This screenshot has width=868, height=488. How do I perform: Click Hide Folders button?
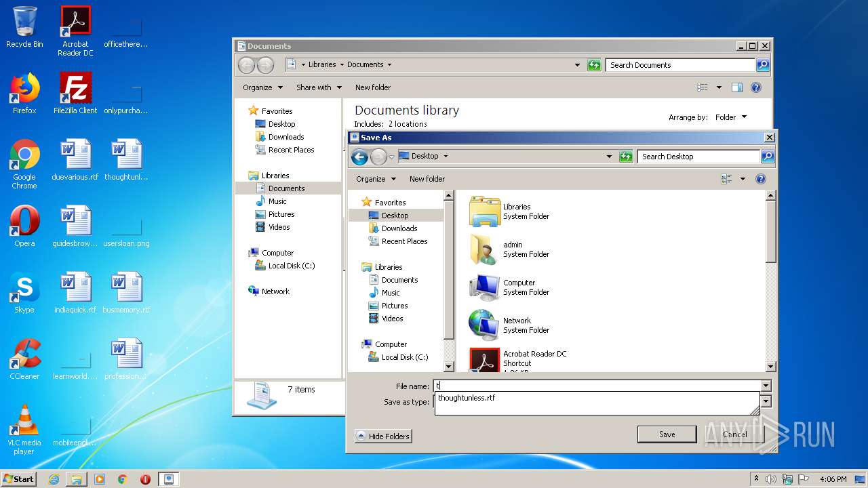coord(382,436)
